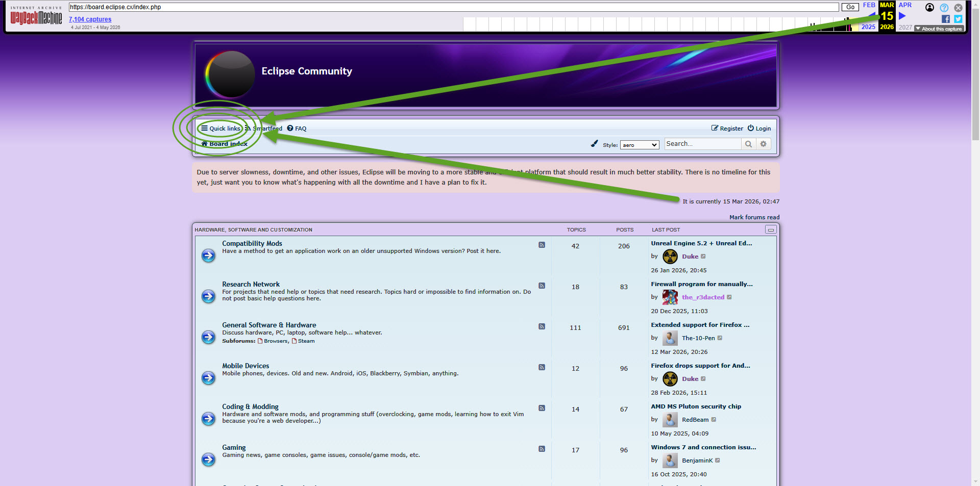Open feed icon for Mobile Devices
Screen dimensions: 980x486
[x=542, y=367]
